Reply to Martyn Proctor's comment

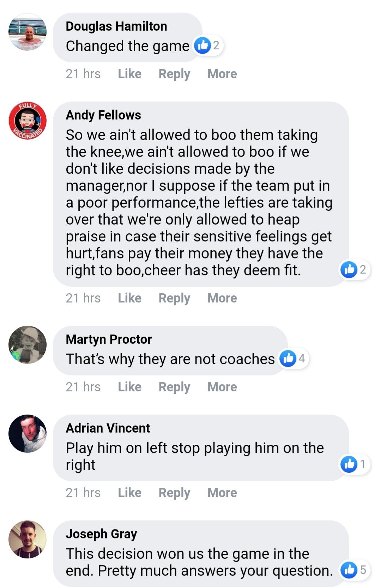[174, 387]
